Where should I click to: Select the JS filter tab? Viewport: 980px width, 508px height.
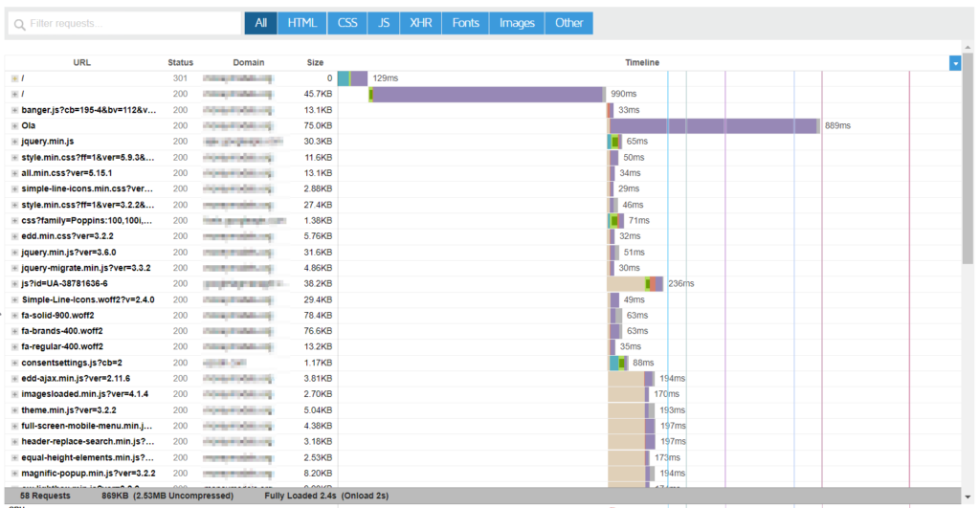[383, 23]
